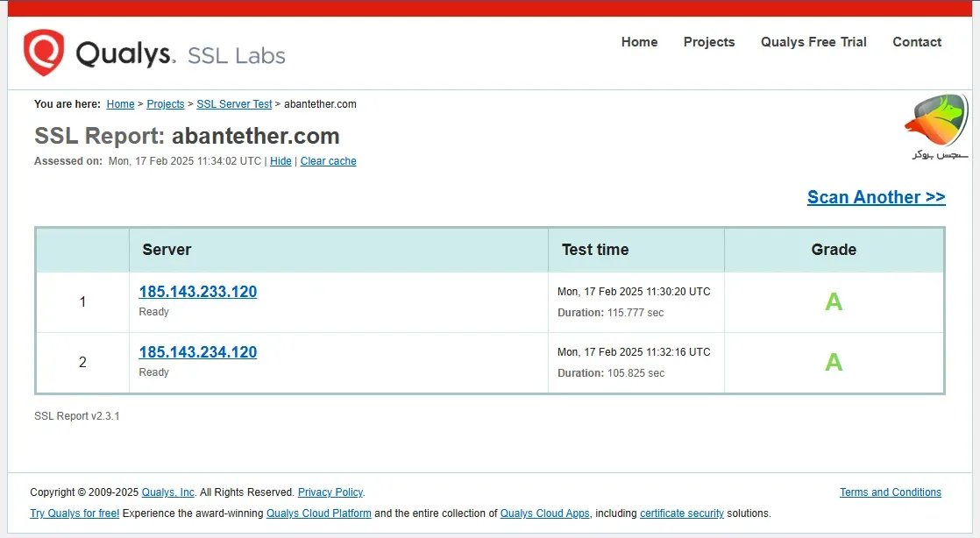Click grade A for server 185.143.233.120
This screenshot has width=980, height=538.
pyautogui.click(x=834, y=301)
